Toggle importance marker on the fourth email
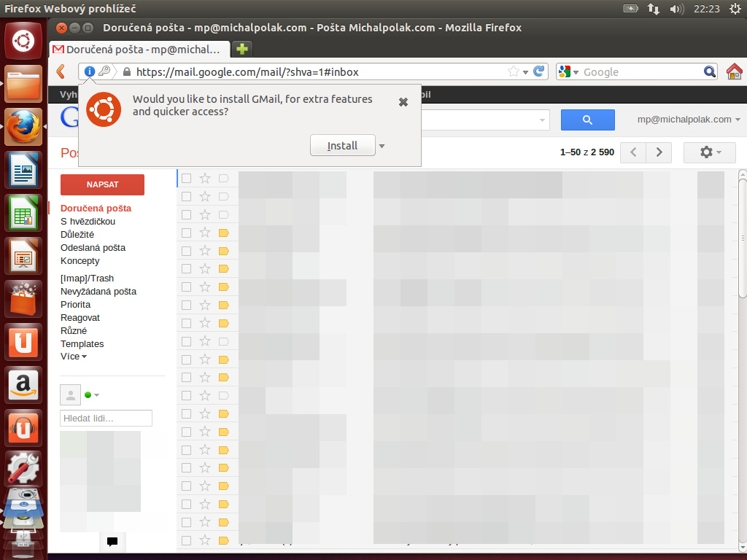This screenshot has height=560, width=747. tap(223, 233)
